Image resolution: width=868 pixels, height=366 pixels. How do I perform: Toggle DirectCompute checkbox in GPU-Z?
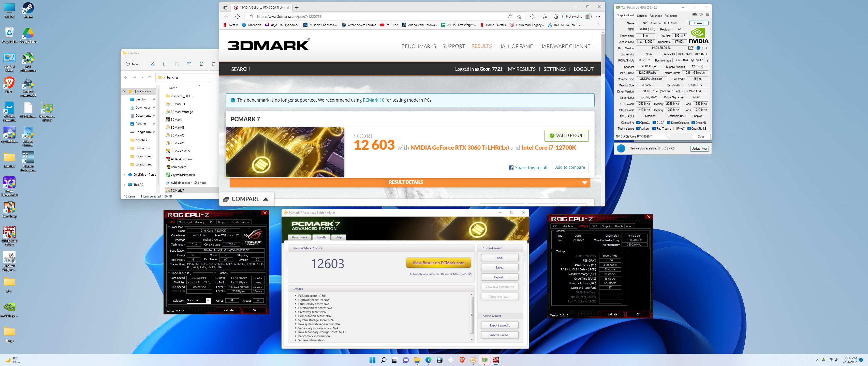pyautogui.click(x=669, y=123)
